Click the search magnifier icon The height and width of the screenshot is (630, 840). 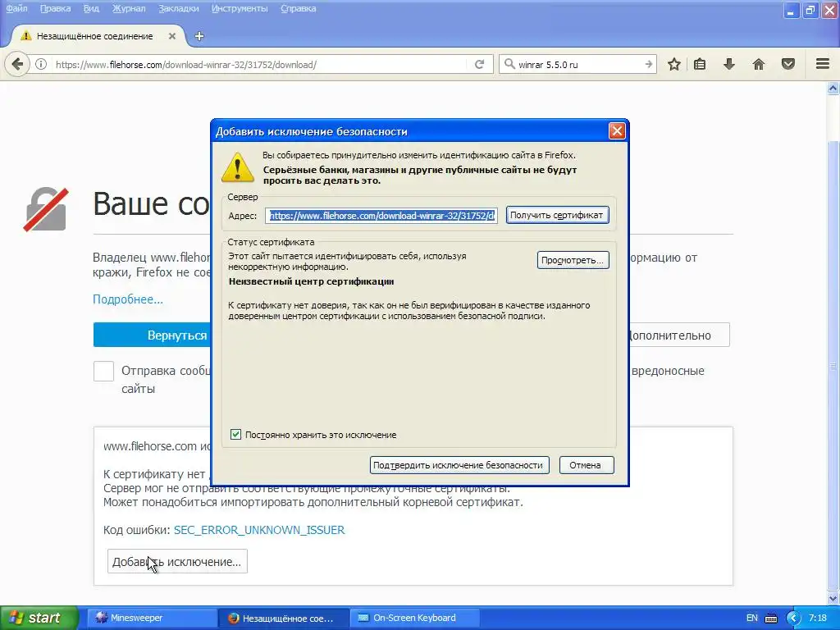[x=509, y=64]
